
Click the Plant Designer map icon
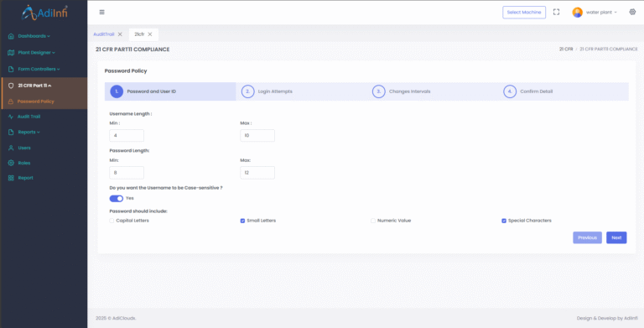[11, 53]
